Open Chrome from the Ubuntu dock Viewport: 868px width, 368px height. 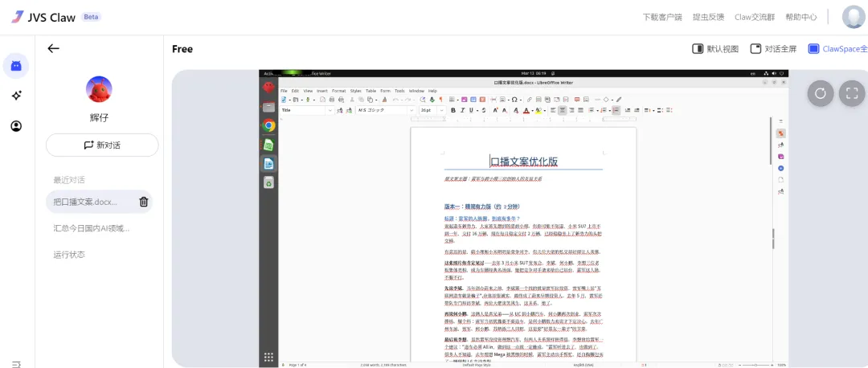click(269, 125)
